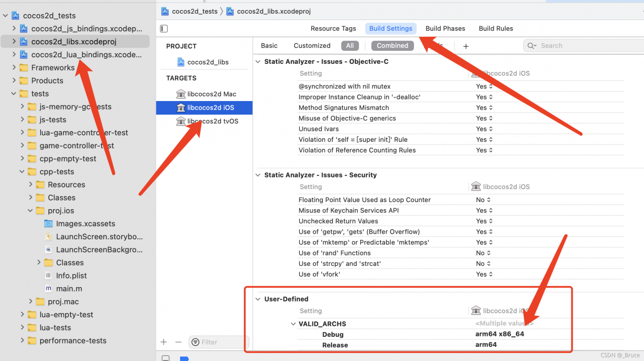Toggle the project navigator sidebar icon
The image size is (644, 361).
[164, 29]
